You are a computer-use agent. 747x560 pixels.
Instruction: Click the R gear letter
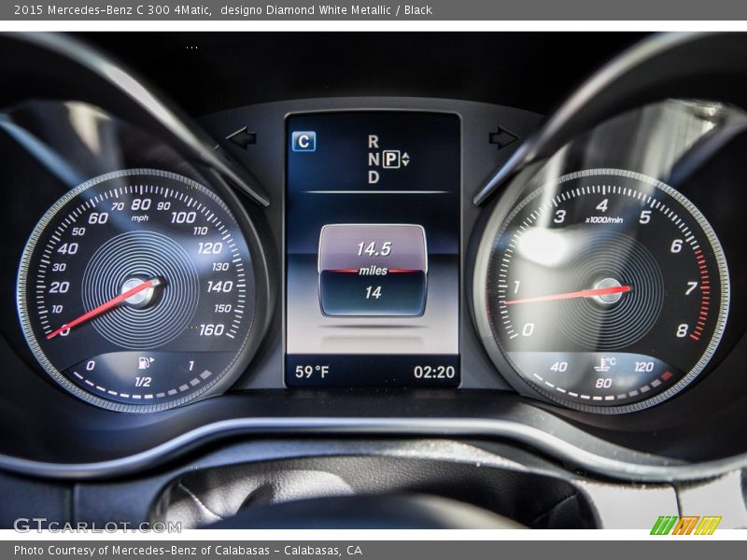tap(373, 142)
